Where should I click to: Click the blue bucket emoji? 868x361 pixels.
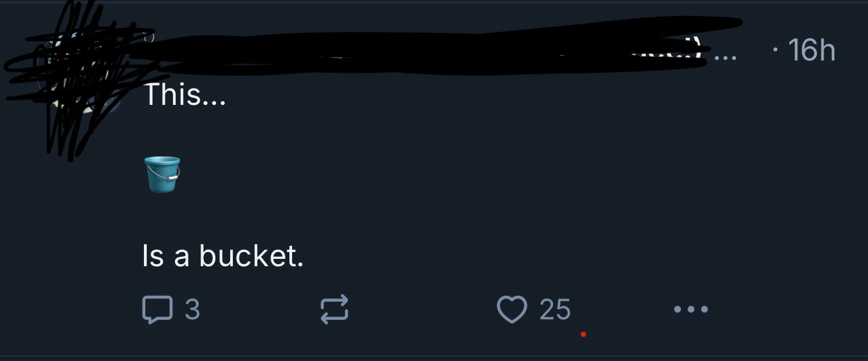[162, 174]
